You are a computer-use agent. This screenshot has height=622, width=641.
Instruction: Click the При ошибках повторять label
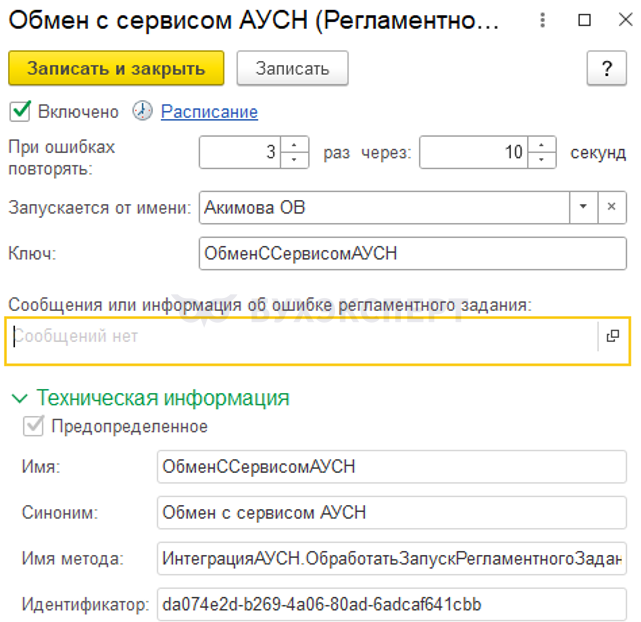(62, 158)
